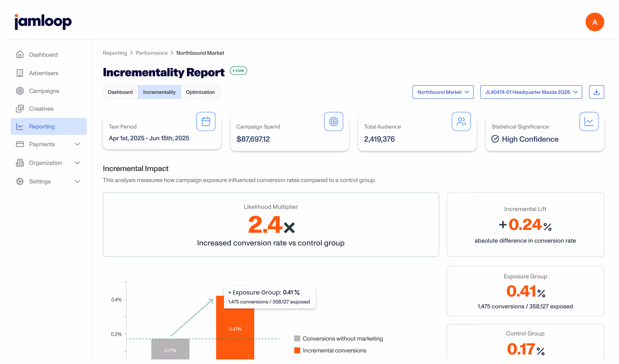Switch to the Optimization tab
619x364 pixels.
[200, 92]
